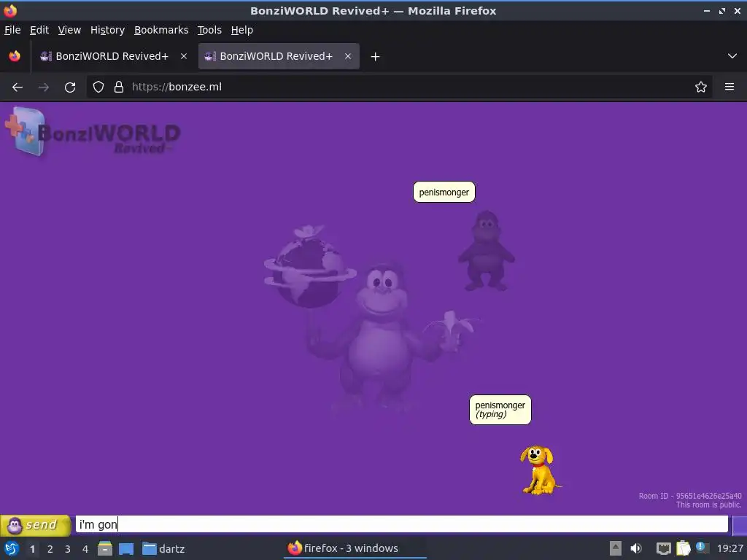The image size is (747, 560).
Task: Open the Help menu
Action: [242, 30]
